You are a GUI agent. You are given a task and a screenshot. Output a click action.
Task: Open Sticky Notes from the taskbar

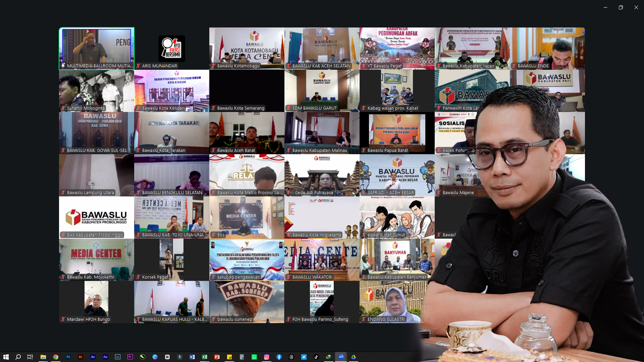[229, 357]
